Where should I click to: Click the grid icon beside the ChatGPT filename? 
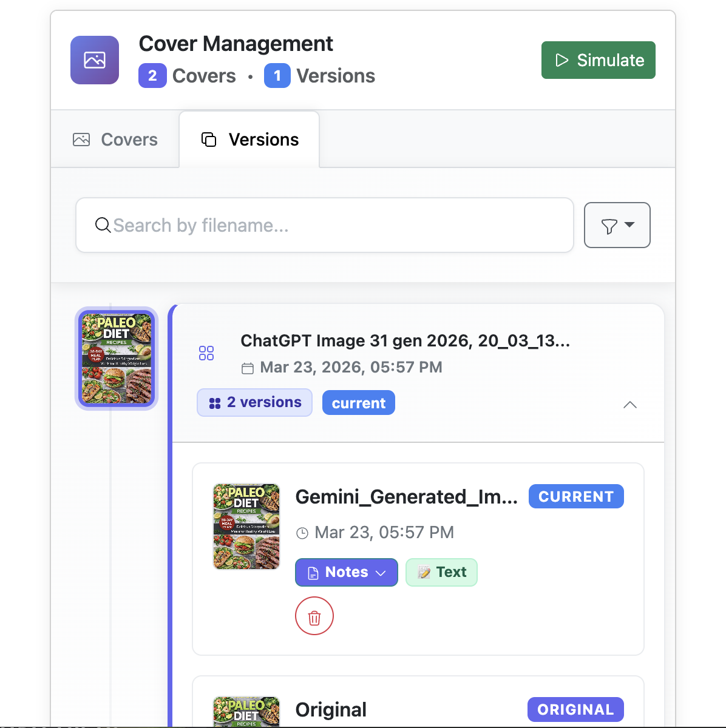(x=206, y=352)
